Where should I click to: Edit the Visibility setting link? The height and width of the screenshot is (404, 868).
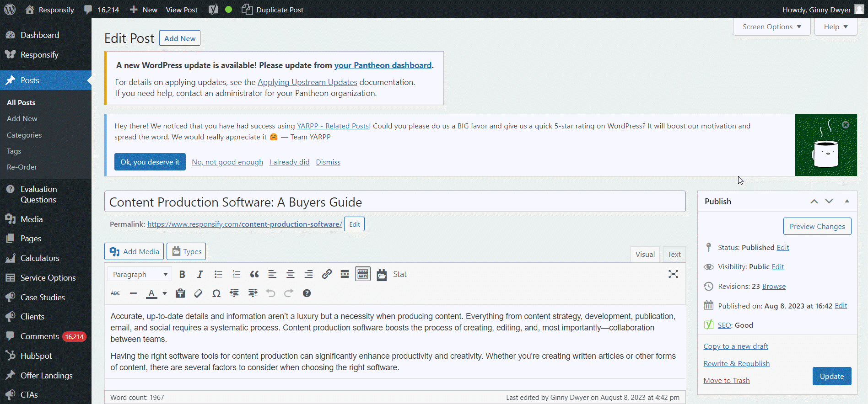778,267
